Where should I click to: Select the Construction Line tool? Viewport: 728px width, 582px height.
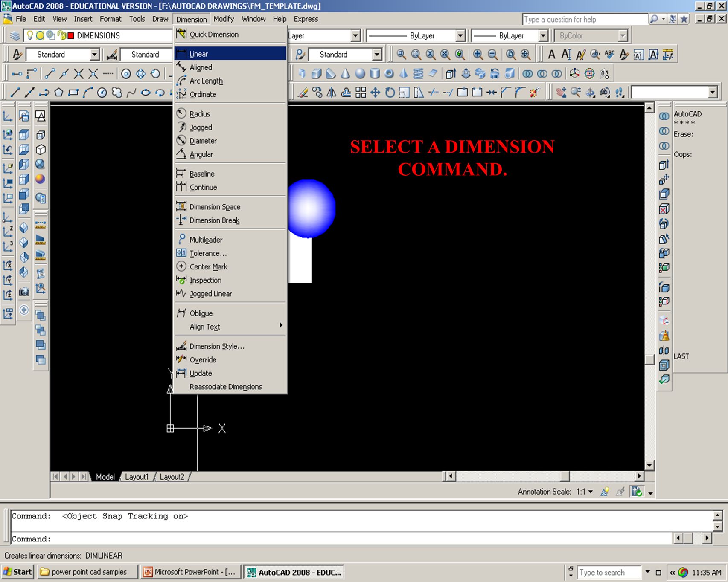coord(29,92)
